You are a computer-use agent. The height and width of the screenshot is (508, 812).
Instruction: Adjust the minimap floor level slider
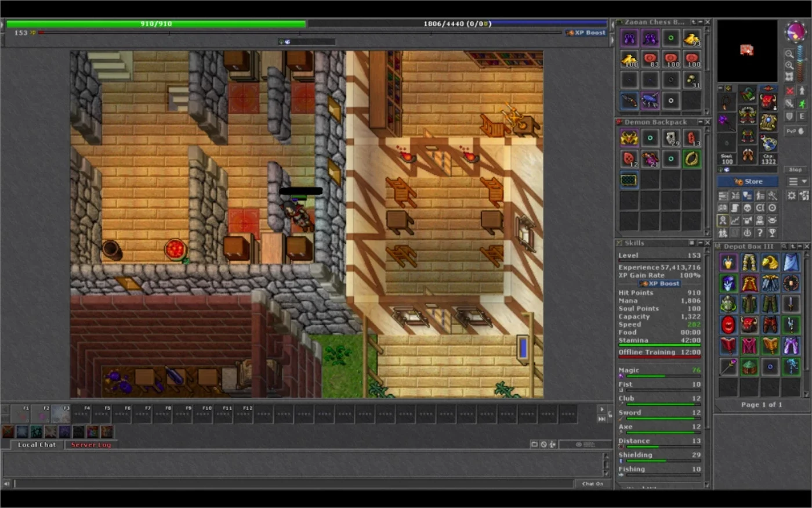click(800, 64)
